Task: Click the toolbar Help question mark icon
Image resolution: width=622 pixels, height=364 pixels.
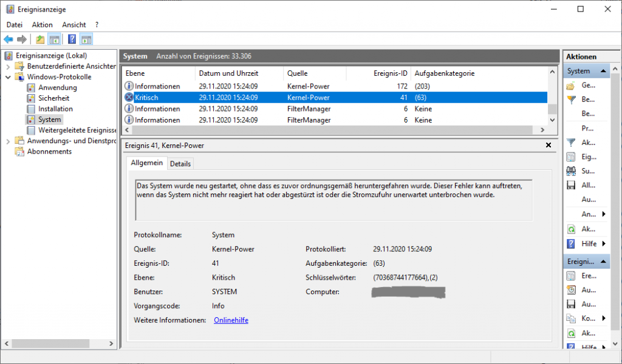Action: (72, 39)
